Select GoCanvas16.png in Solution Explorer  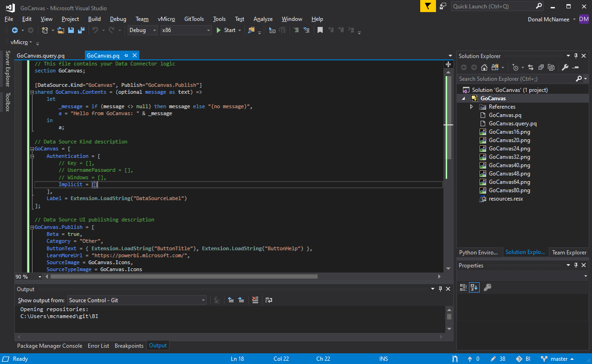(509, 132)
